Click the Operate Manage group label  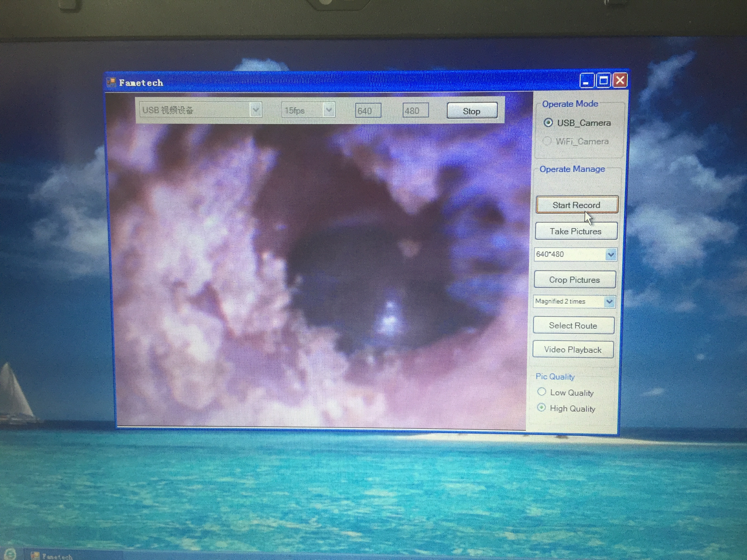(x=572, y=169)
